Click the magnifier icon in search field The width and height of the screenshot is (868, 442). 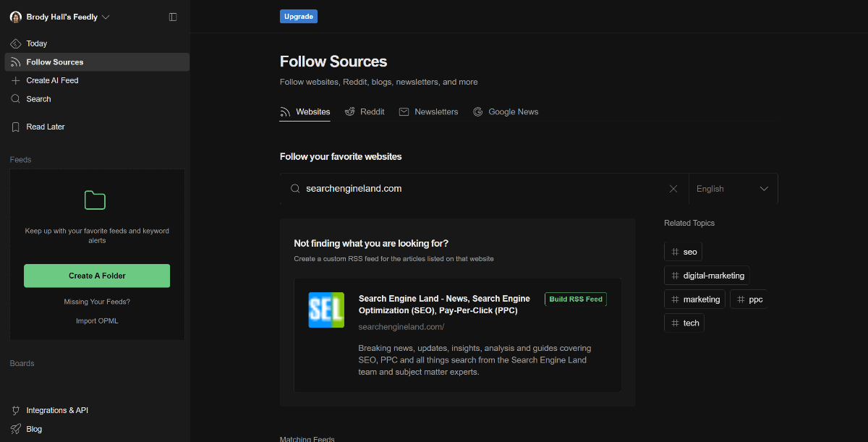click(295, 189)
